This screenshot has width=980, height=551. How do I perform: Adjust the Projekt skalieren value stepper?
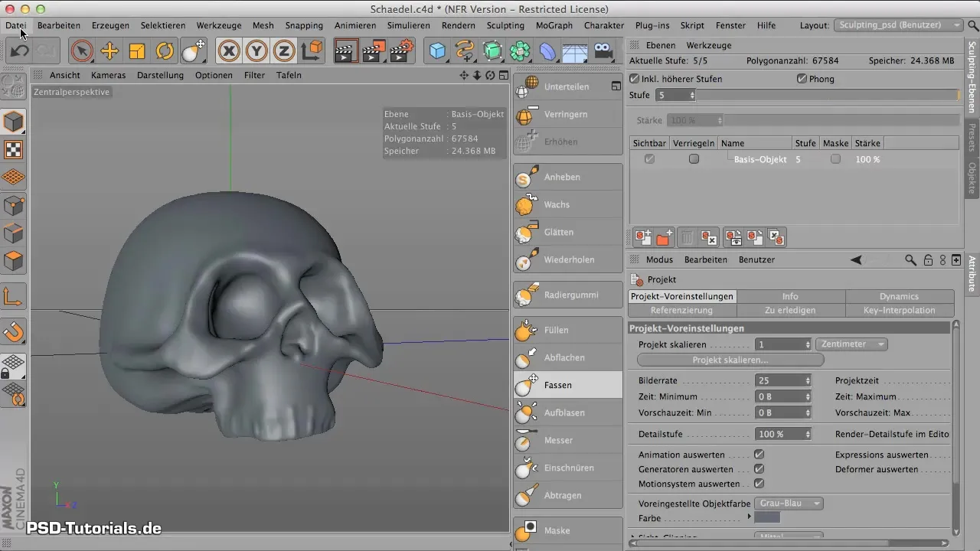807,344
